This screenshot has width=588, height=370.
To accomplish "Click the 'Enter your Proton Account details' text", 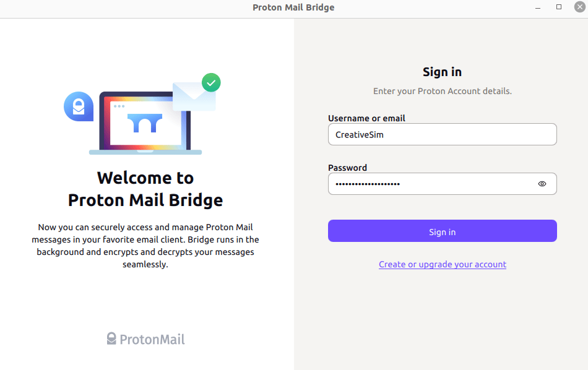I will click(x=442, y=91).
